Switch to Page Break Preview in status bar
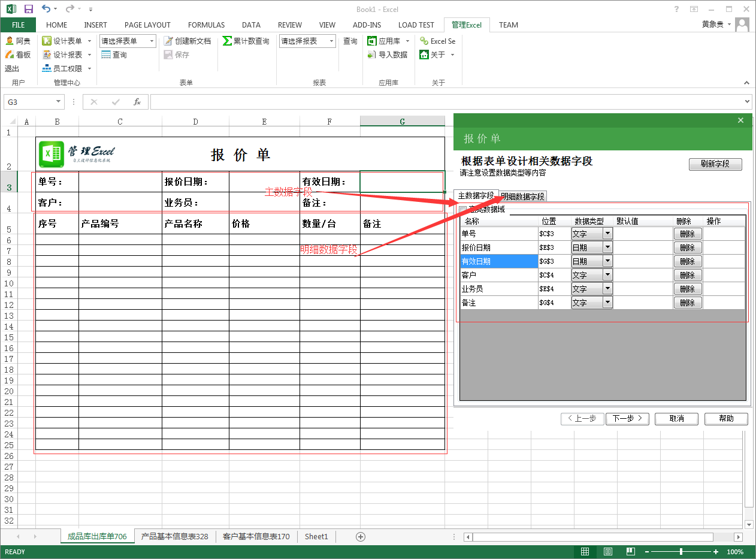756x559 pixels. (x=630, y=552)
